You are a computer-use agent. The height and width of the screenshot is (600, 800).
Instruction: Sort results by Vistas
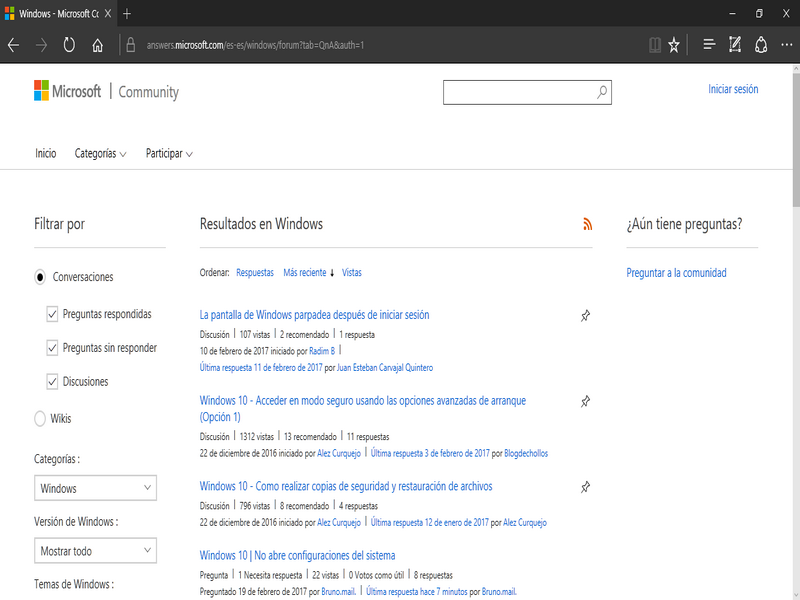click(352, 272)
